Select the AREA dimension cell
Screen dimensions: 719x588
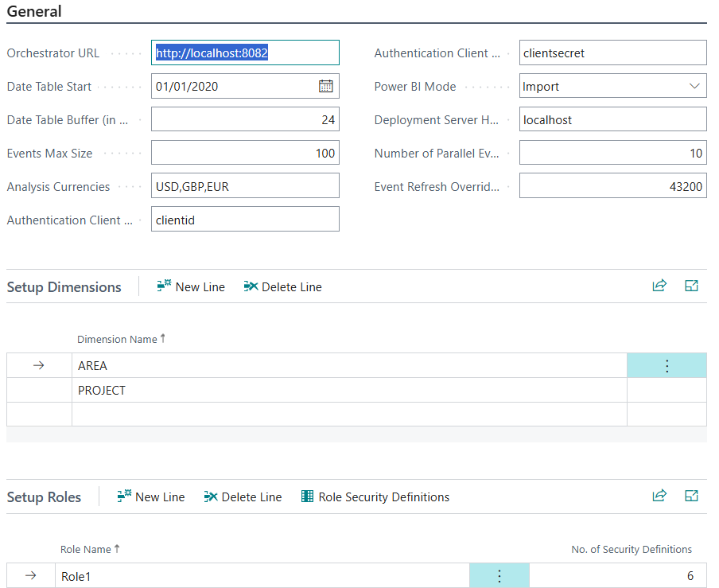pos(349,365)
